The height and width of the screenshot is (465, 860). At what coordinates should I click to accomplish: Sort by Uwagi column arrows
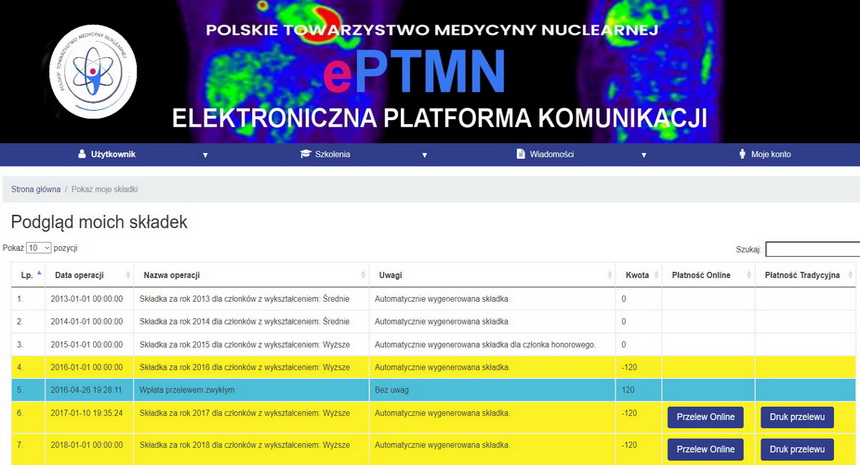[610, 275]
